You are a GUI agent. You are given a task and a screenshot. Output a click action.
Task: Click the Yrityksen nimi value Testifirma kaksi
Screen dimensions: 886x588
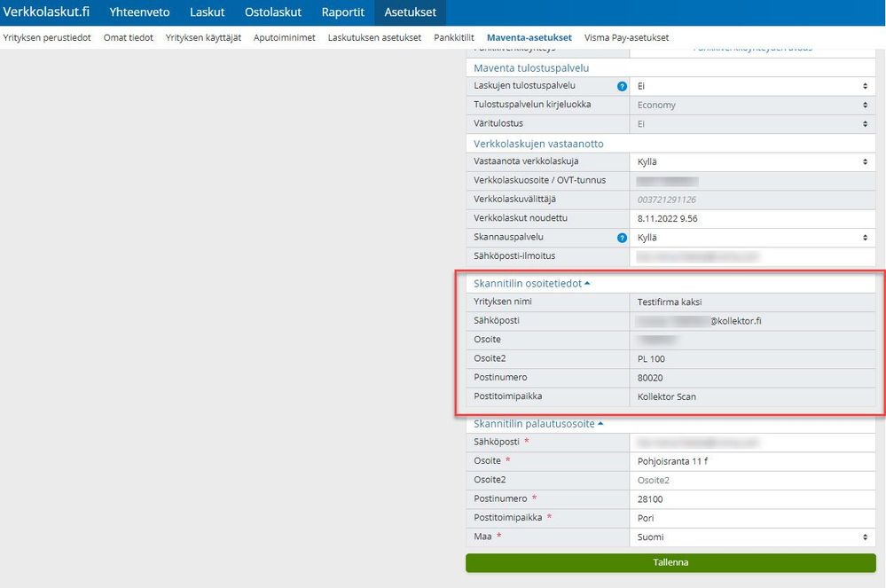670,302
